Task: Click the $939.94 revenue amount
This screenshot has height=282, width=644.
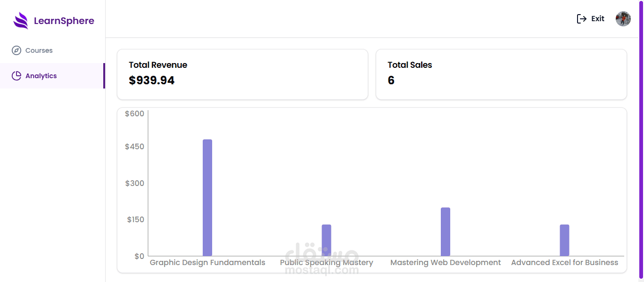Action: click(x=152, y=81)
